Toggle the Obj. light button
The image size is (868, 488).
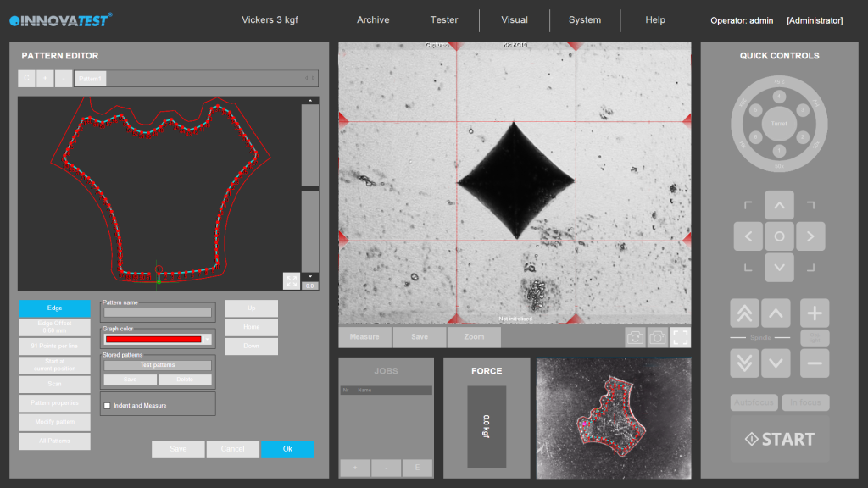(x=815, y=337)
